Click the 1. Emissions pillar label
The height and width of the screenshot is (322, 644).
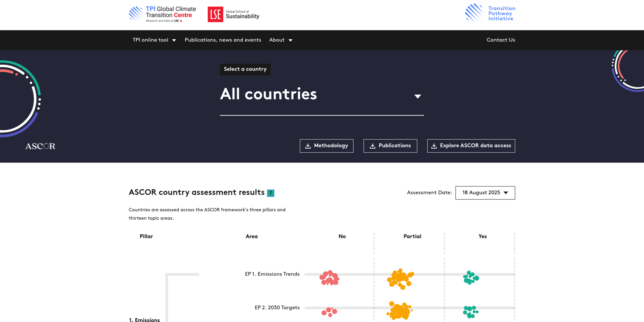[x=144, y=319]
